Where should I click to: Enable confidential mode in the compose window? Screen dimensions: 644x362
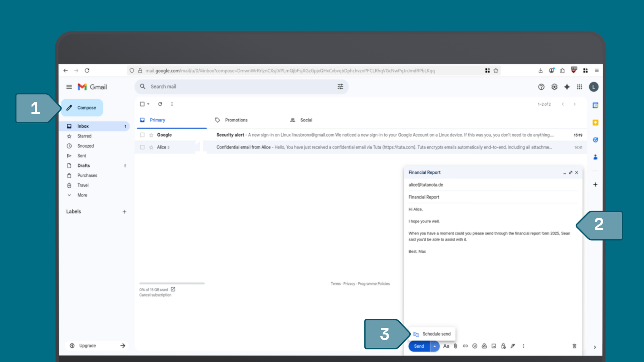point(503,346)
